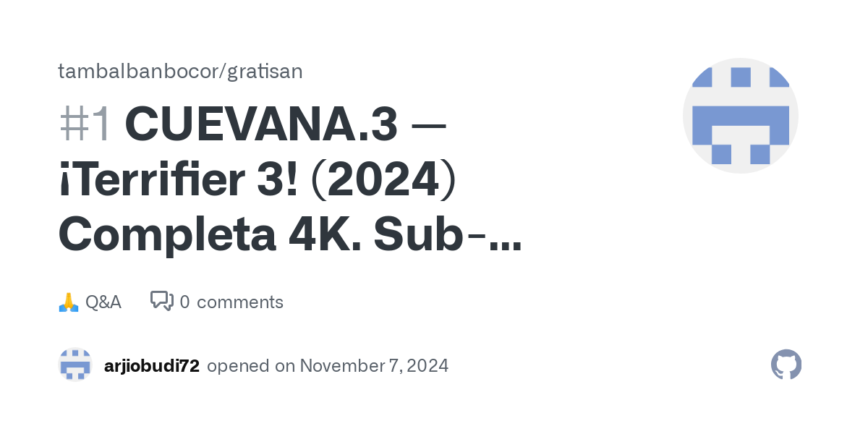This screenshot has width=868, height=434.
Task: Click the #1 discussion number
Action: click(85, 124)
